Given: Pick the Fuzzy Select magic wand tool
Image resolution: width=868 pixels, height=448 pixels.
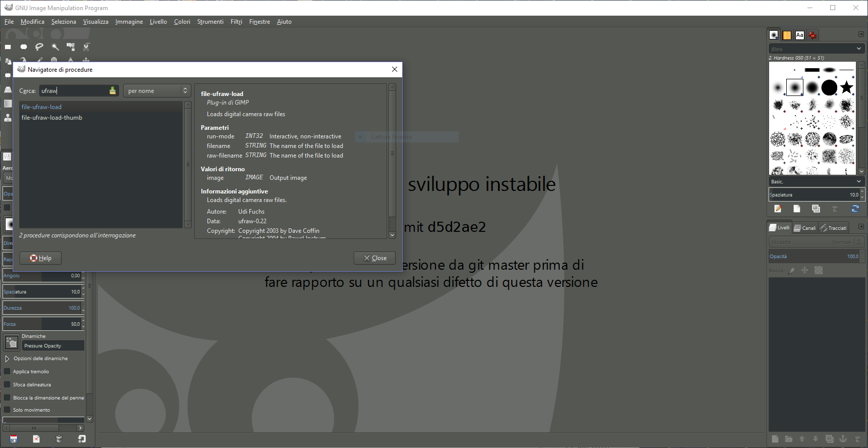Looking at the screenshot, I should point(55,47).
